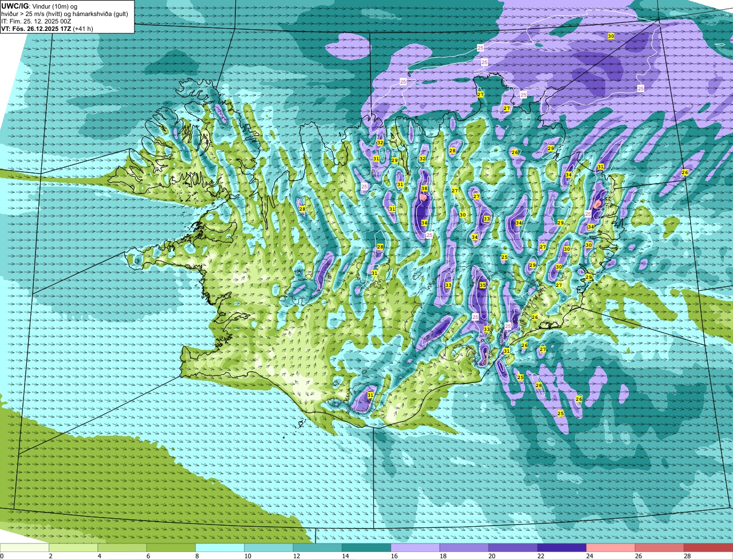Click the legend scale number 16
The height and width of the screenshot is (560, 733).
[x=394, y=556]
